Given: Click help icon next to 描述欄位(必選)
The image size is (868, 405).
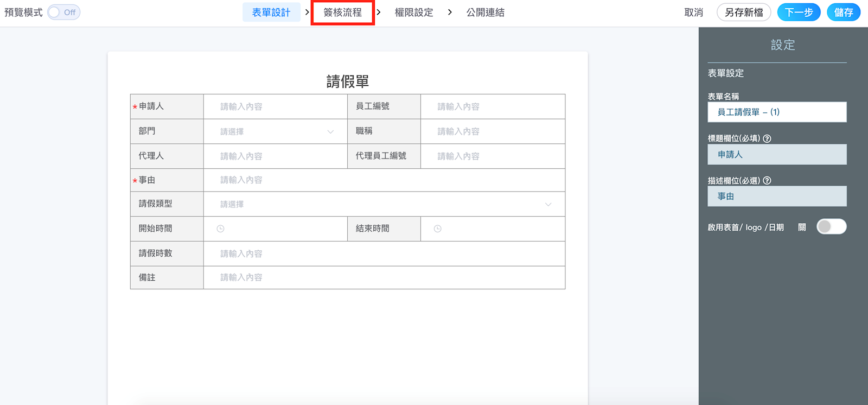Looking at the screenshot, I should point(767,181).
